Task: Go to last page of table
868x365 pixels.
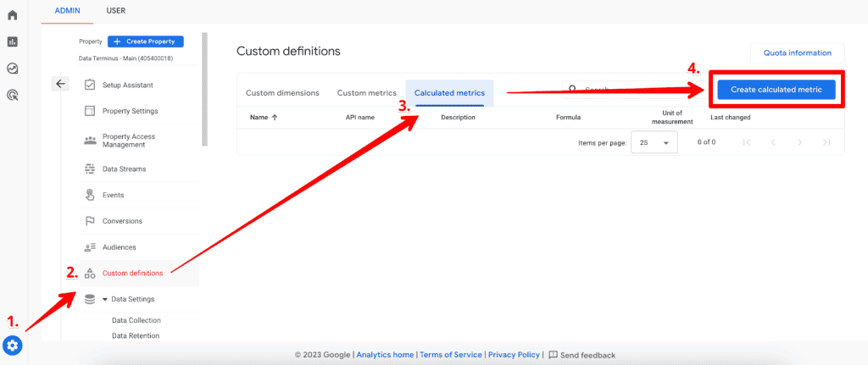Action: point(826,142)
